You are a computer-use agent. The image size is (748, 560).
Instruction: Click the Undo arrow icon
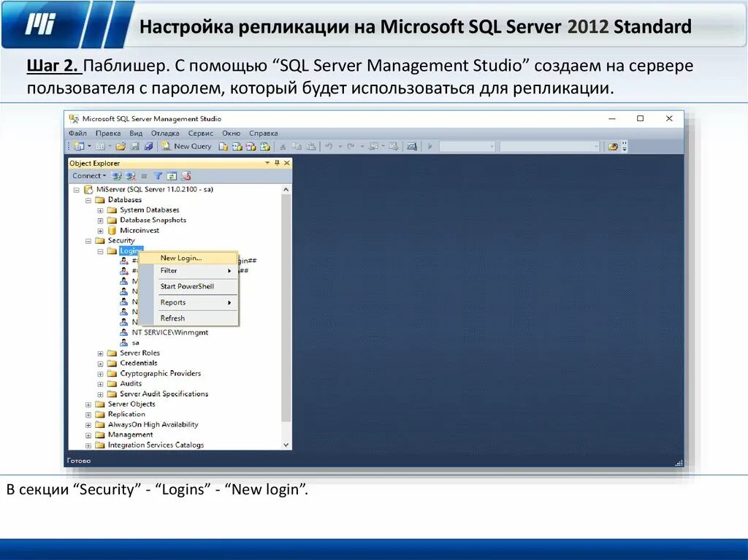(x=329, y=147)
